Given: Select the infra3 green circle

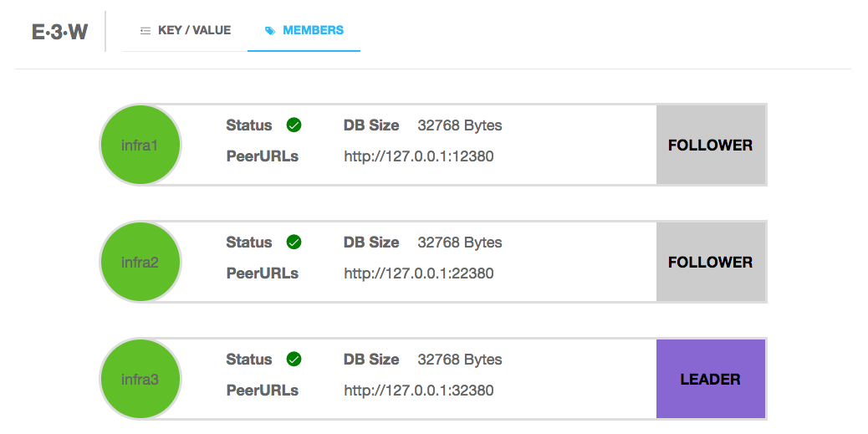Looking at the screenshot, I should click(140, 379).
